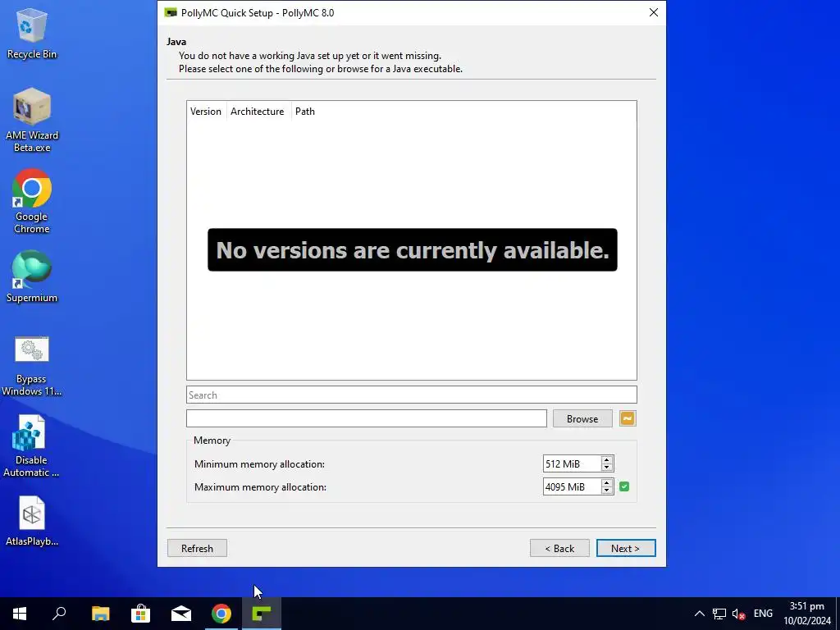The height and width of the screenshot is (630, 840).
Task: Click the Search input field
Action: [412, 395]
